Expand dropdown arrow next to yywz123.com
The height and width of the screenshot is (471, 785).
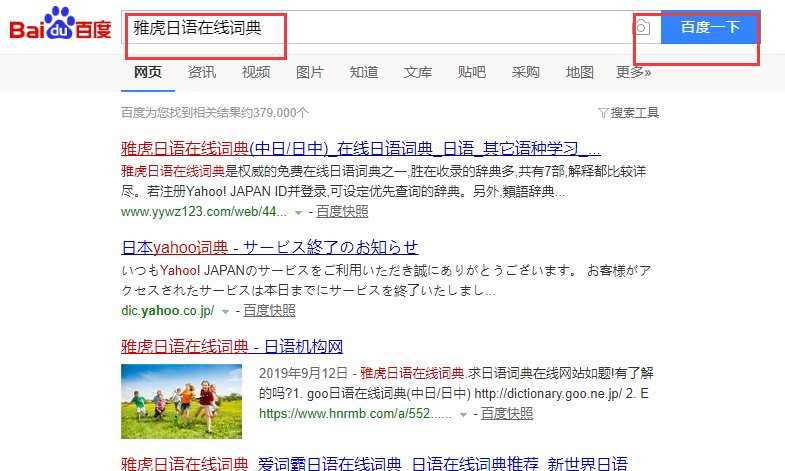click(298, 213)
